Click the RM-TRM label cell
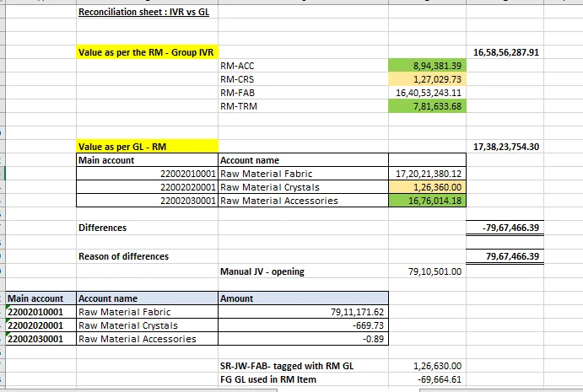The width and height of the screenshot is (583, 392). (303, 106)
